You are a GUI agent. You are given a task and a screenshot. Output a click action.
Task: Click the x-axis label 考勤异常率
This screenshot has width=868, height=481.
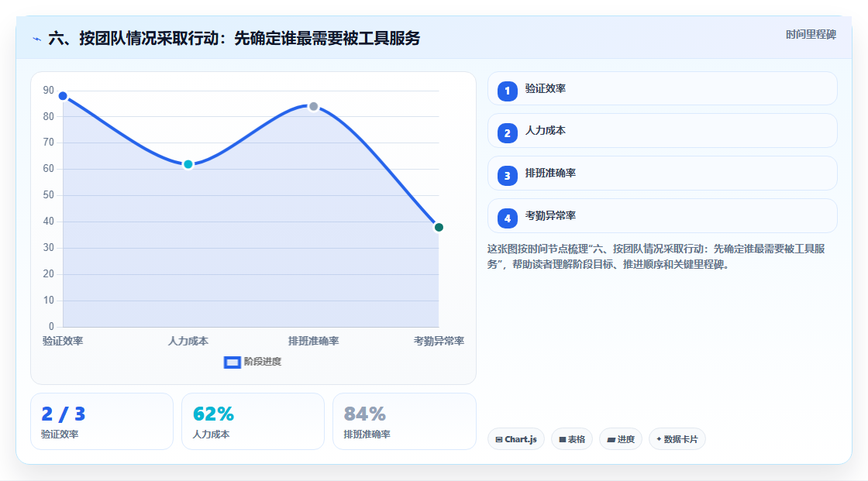tap(439, 341)
